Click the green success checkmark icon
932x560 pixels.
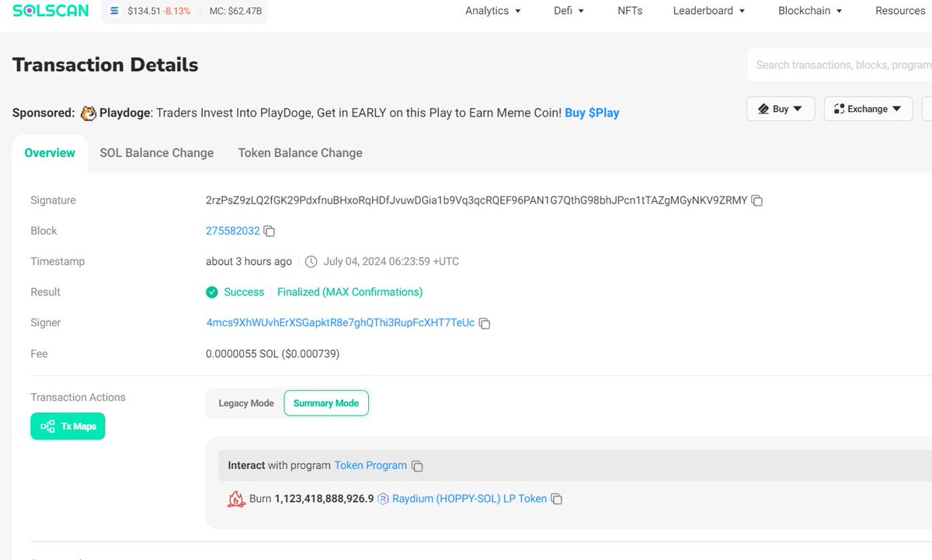212,293
